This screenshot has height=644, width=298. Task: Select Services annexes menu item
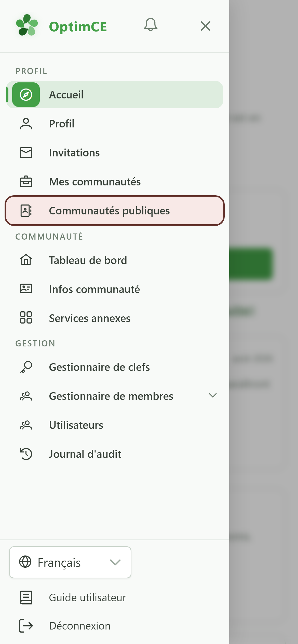point(115,318)
